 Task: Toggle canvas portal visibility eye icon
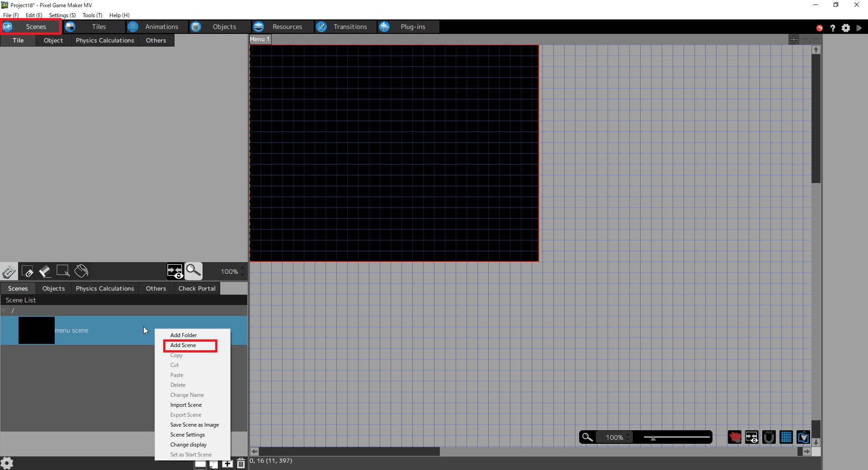(752, 437)
